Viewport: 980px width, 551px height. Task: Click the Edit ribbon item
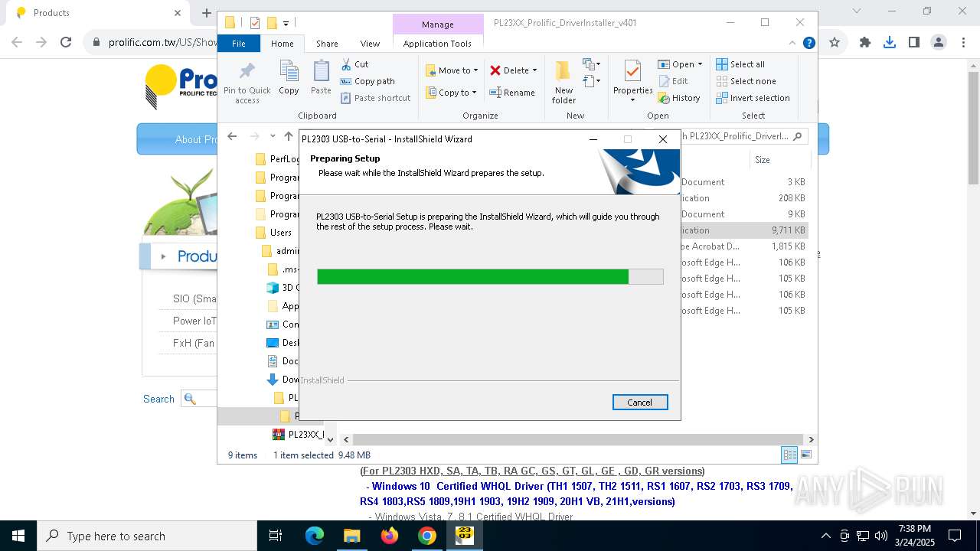pos(673,81)
